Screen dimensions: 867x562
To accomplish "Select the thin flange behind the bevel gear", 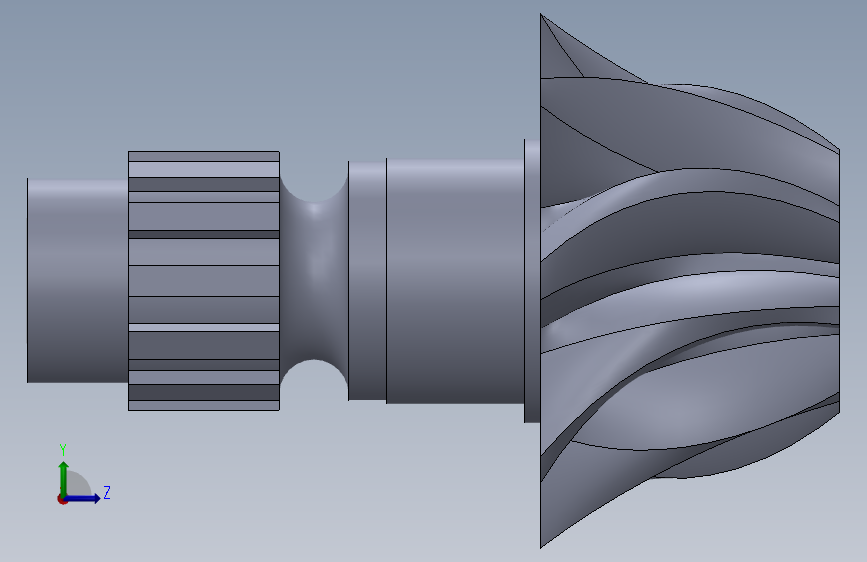I will (x=532, y=281).
